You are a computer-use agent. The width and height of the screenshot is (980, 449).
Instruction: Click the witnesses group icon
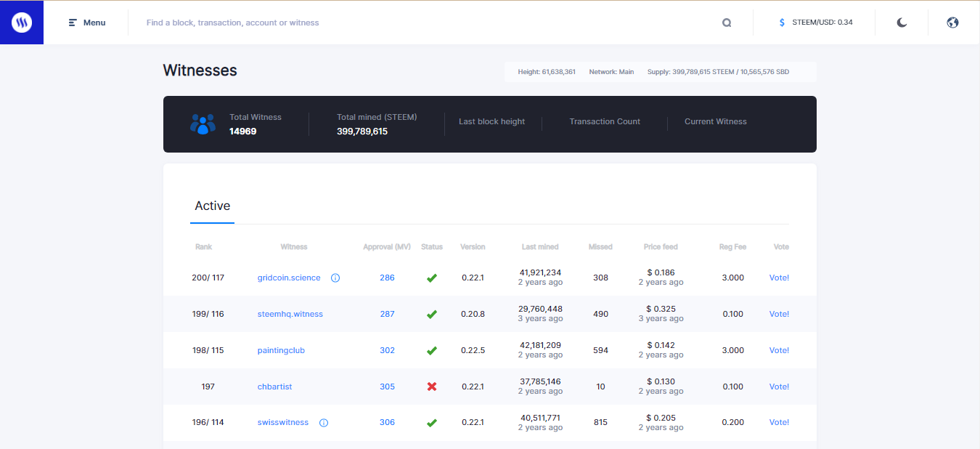pyautogui.click(x=203, y=124)
